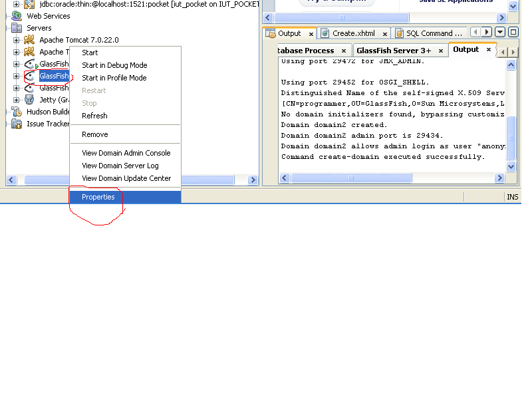Click the Hudson Builders icon
Image resolution: width=532 pixels, height=399 pixels.
[17, 112]
